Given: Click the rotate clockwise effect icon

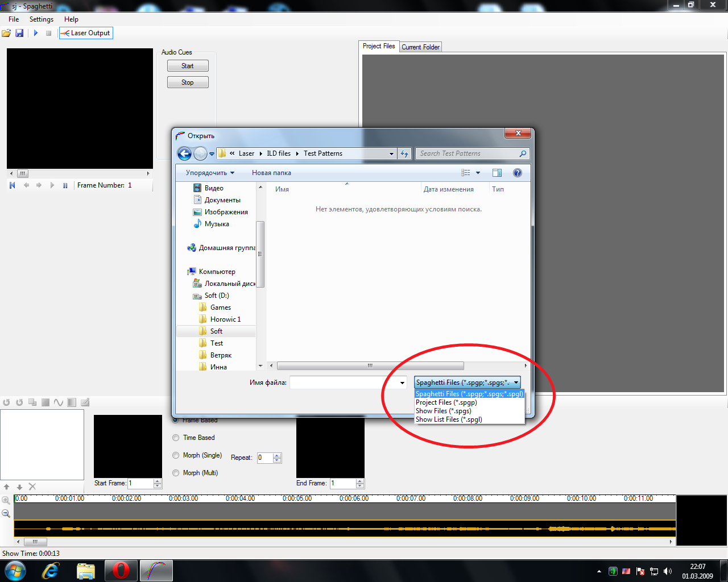Looking at the screenshot, I should click(19, 402).
